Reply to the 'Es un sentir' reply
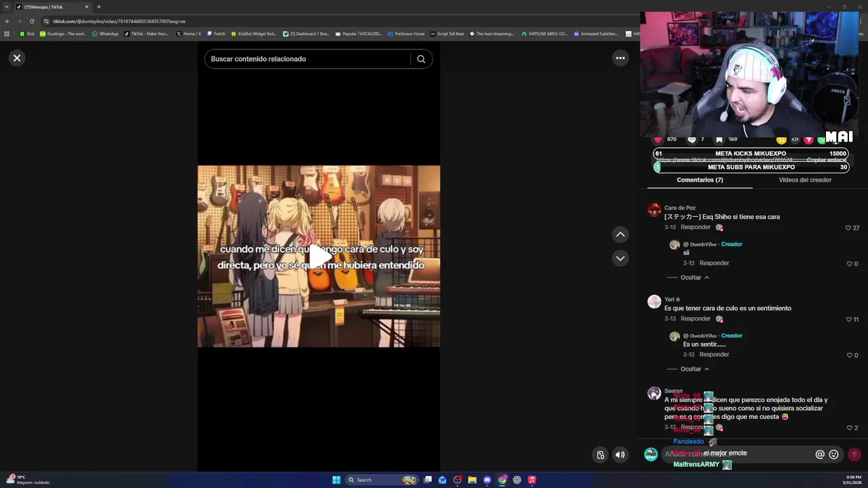 pos(714,355)
